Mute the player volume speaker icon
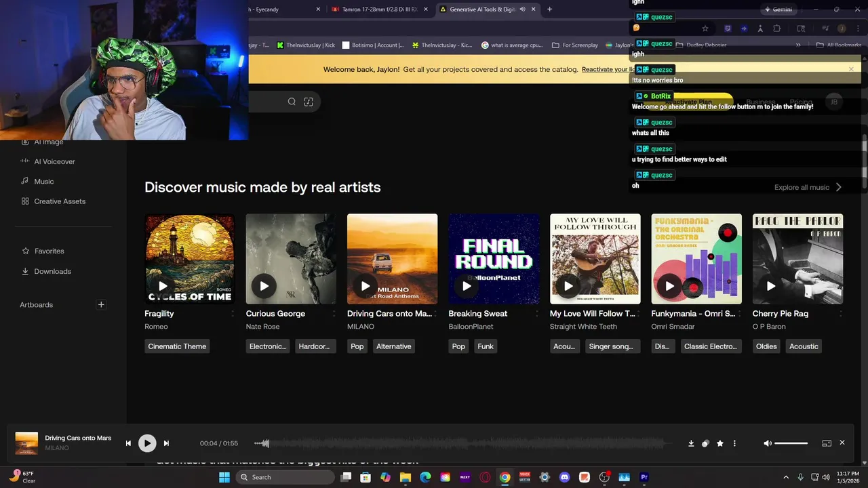The height and width of the screenshot is (488, 868). (x=768, y=443)
